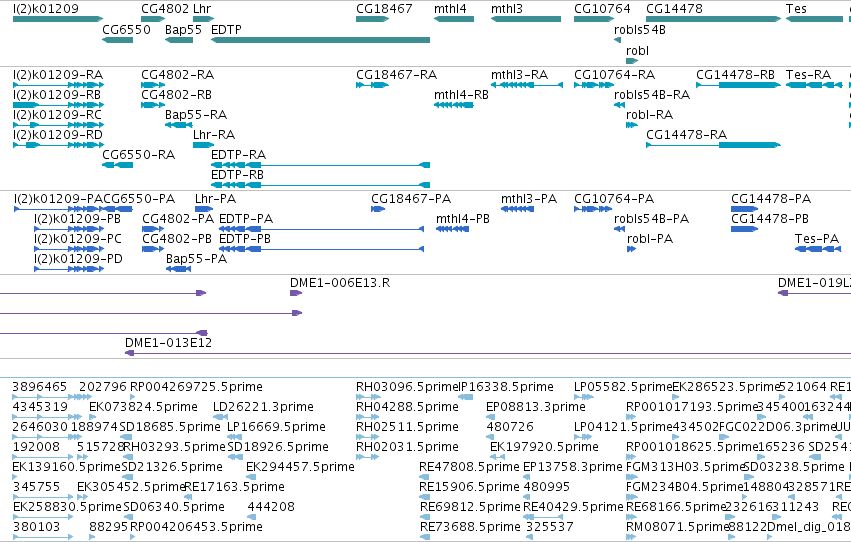Image resolution: width=851 pixels, height=542 pixels.
Task: Click protein l(2)k01209-PD
Action: (x=78, y=259)
